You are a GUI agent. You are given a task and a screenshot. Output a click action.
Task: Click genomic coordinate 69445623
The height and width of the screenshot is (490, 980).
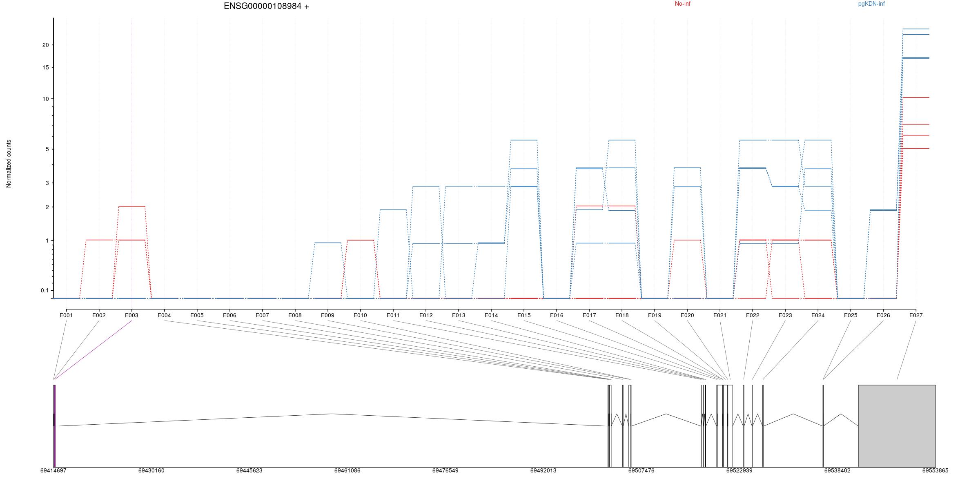click(x=249, y=470)
